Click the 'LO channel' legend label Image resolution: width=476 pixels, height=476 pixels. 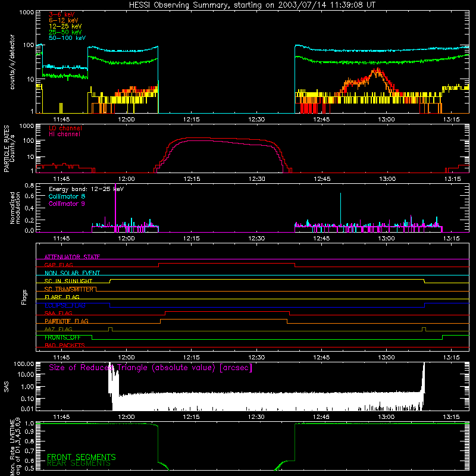tap(65, 128)
